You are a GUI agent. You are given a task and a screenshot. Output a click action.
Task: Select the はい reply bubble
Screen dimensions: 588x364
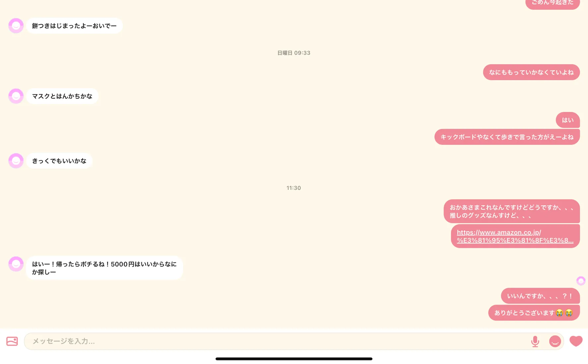click(568, 120)
